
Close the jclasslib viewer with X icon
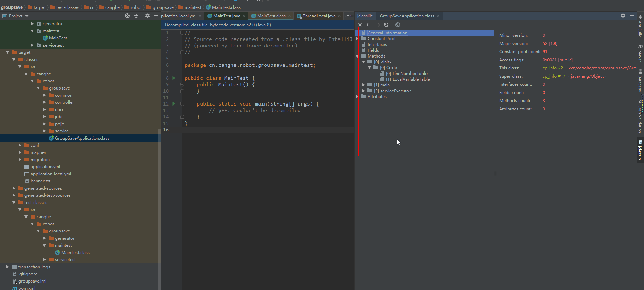tap(360, 25)
